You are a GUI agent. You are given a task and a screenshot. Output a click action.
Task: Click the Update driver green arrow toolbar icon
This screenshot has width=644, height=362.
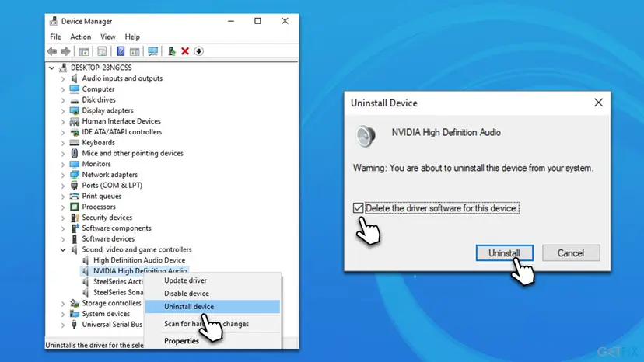(x=172, y=51)
